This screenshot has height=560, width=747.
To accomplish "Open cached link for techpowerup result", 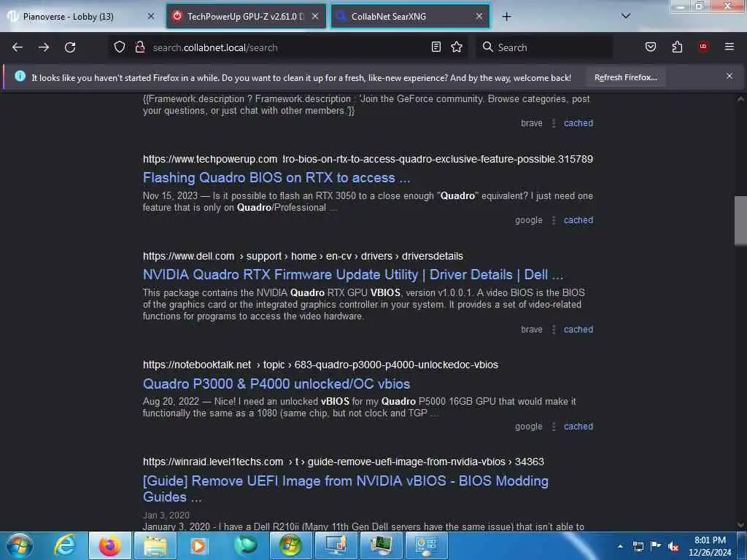I will coord(578,220).
